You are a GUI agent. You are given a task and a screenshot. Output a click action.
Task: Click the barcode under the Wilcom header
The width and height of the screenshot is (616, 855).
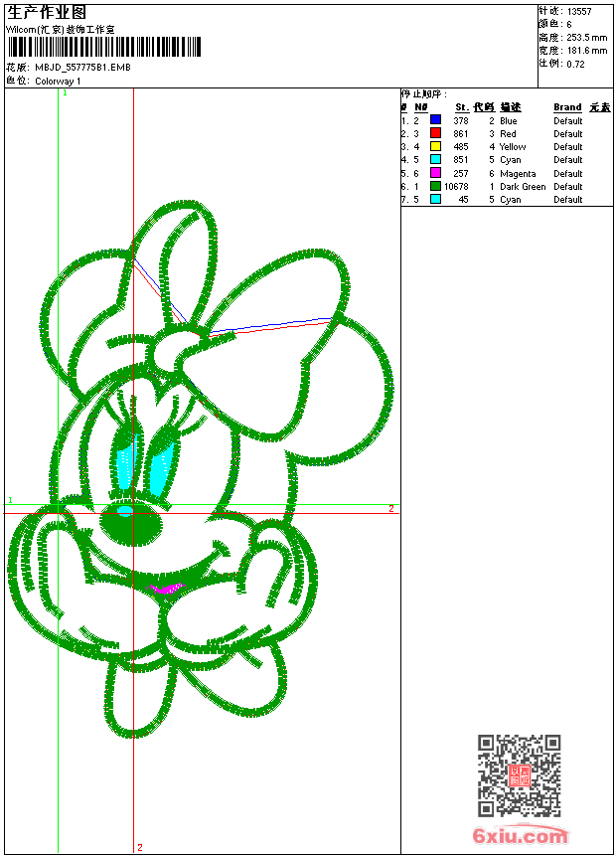click(104, 47)
